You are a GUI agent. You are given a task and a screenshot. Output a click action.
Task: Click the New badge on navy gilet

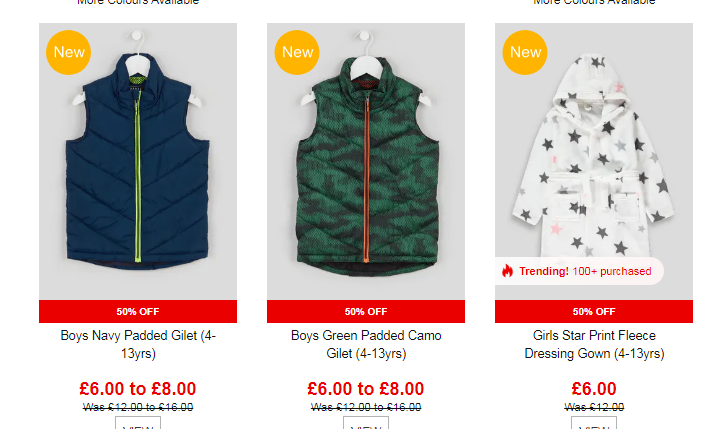point(69,52)
